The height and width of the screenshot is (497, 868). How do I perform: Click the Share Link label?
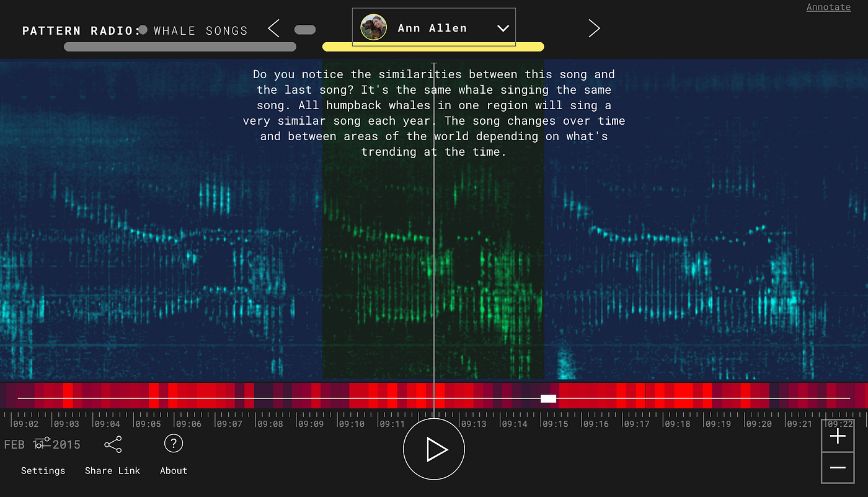pos(112,470)
